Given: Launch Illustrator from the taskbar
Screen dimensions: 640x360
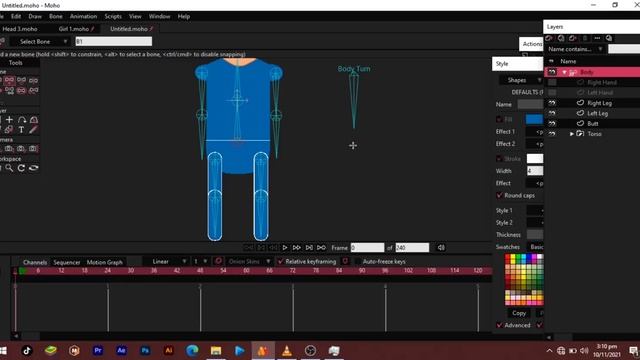Looking at the screenshot, I should click(x=169, y=351).
